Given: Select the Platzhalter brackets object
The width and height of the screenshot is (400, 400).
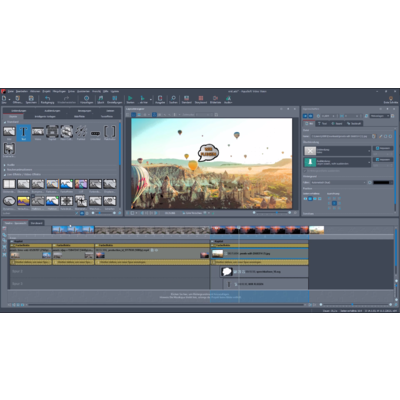Looking at the screenshot, I should [x=110, y=132].
